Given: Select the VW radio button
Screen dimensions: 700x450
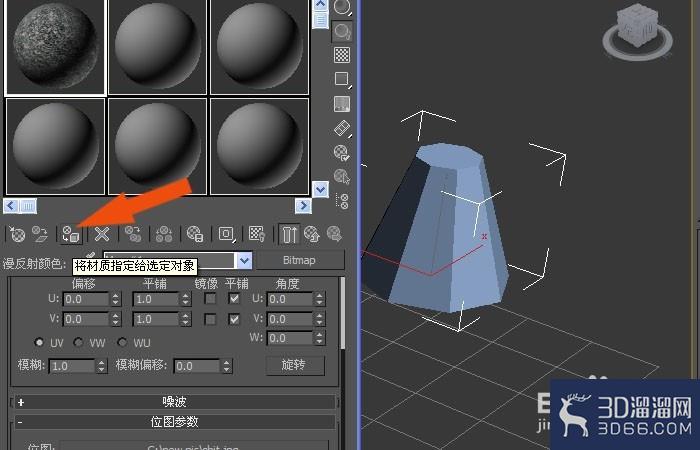Looking at the screenshot, I should [x=78, y=342].
